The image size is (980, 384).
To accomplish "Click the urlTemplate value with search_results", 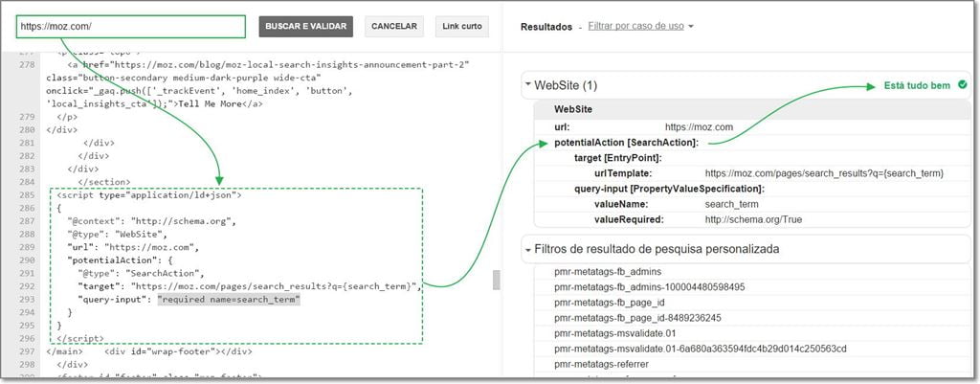I will point(824,173).
